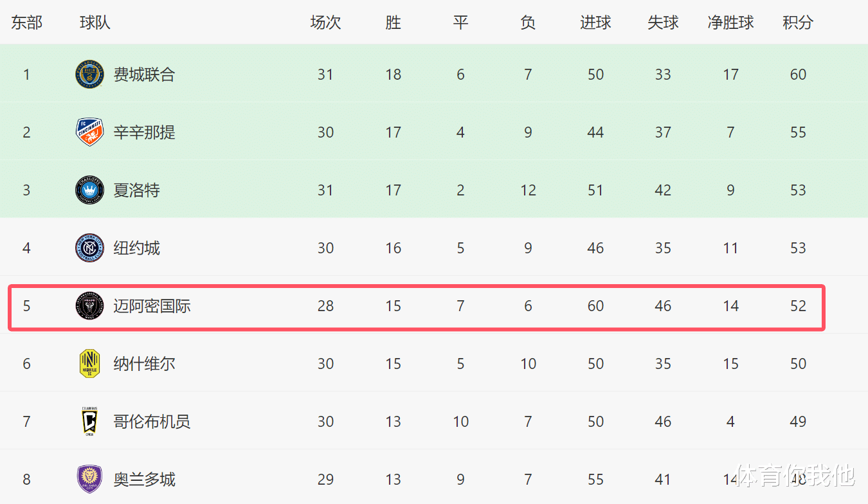The width and height of the screenshot is (868, 504).
Task: Select the highlighted Inter Miami points value 52
Action: pos(798,306)
